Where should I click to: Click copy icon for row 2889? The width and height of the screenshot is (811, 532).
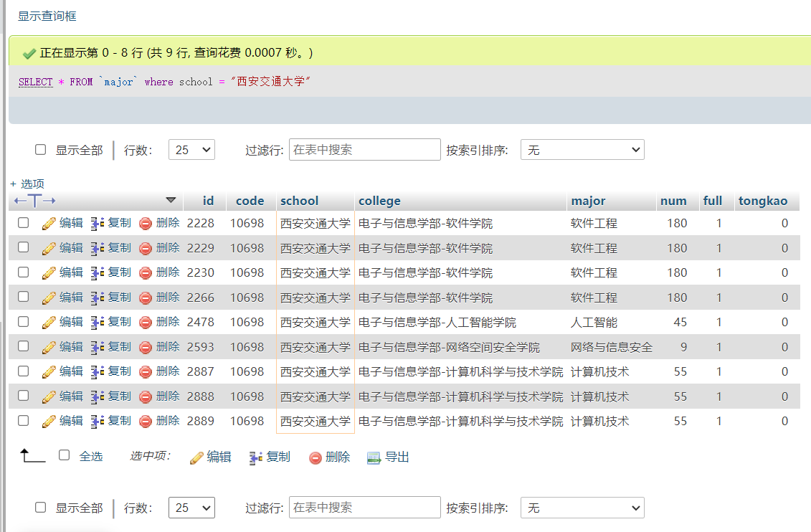pos(98,422)
